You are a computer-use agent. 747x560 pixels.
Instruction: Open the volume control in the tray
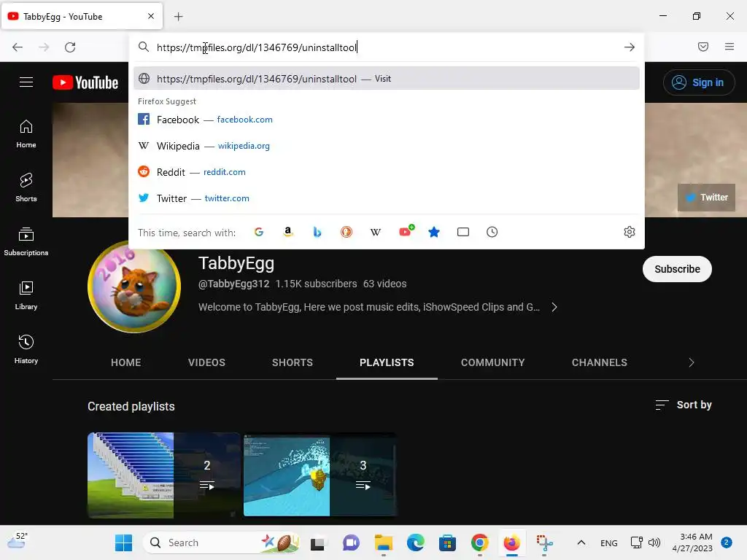654,542
